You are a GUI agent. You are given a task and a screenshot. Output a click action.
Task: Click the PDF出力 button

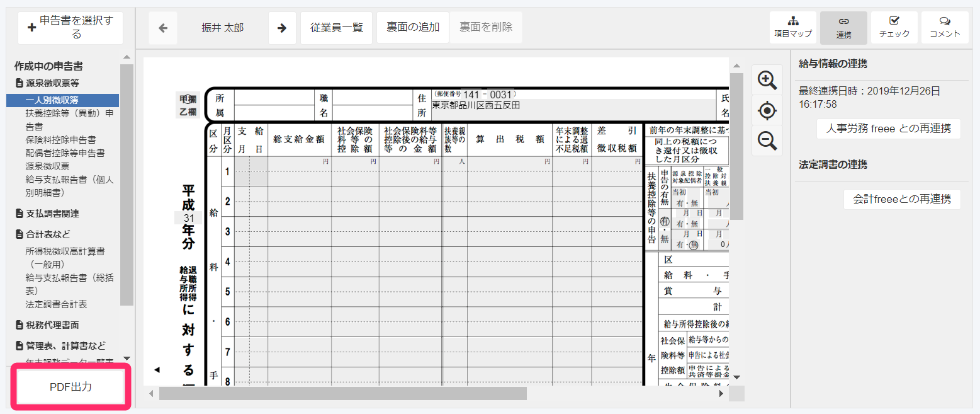tap(70, 387)
